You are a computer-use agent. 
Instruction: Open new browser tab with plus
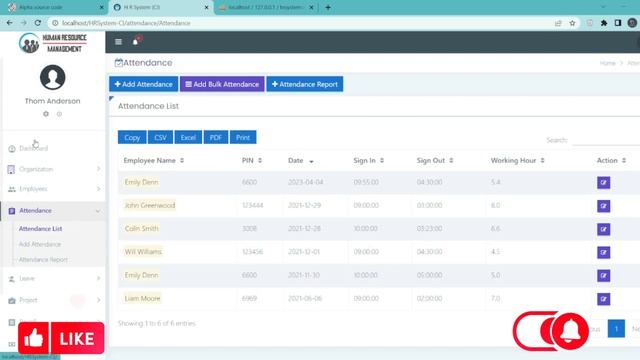point(328,7)
